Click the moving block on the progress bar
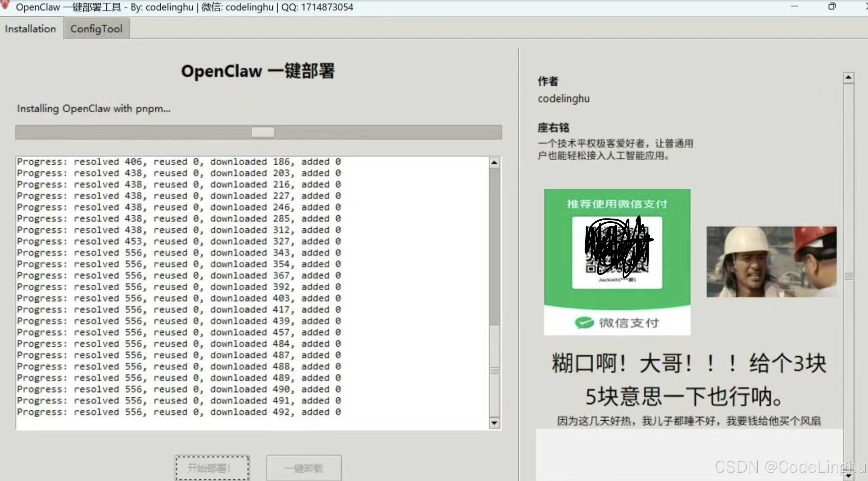 click(x=263, y=132)
